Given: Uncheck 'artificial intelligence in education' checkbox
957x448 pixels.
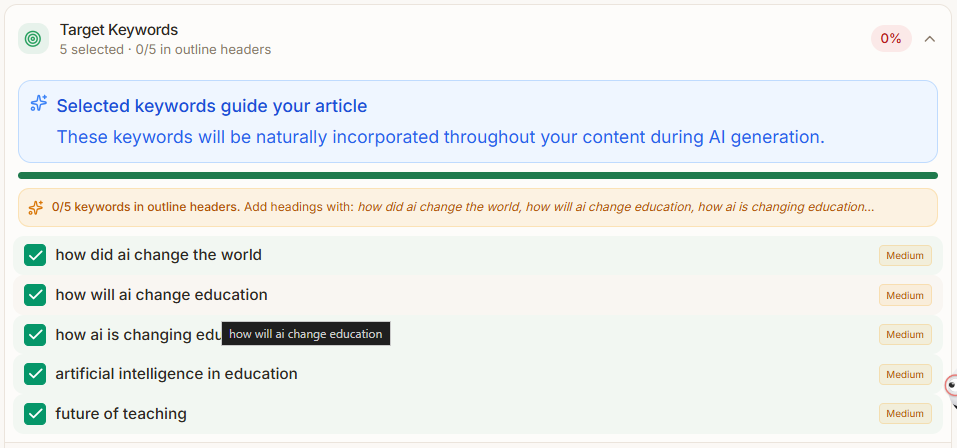Looking at the screenshot, I should (x=35, y=374).
